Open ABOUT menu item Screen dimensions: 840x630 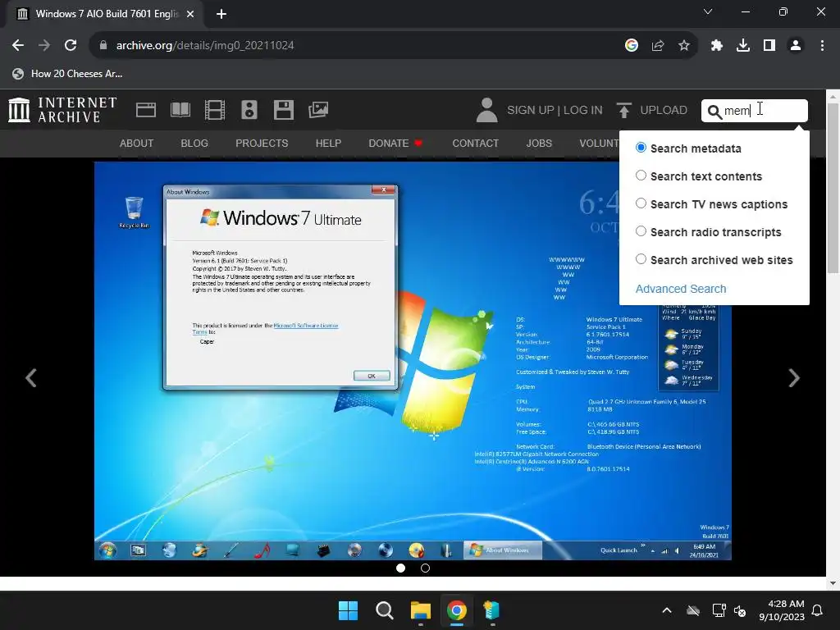tap(137, 144)
